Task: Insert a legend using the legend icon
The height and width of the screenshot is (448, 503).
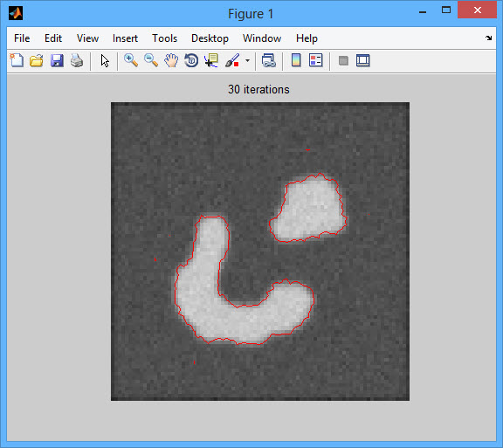Action: click(315, 60)
